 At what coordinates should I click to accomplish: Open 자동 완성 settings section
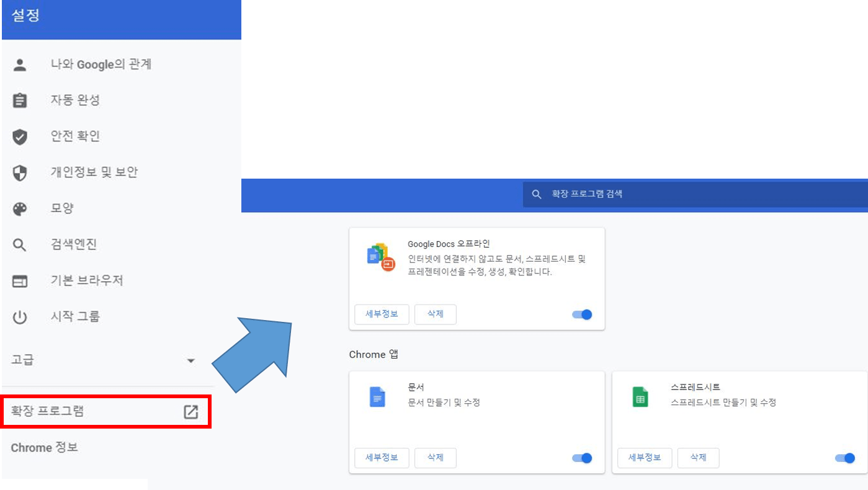[75, 100]
